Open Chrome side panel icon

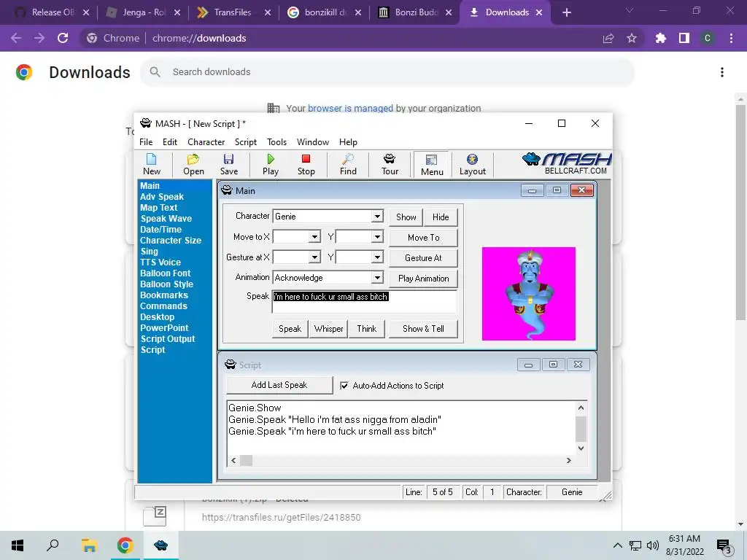684,38
